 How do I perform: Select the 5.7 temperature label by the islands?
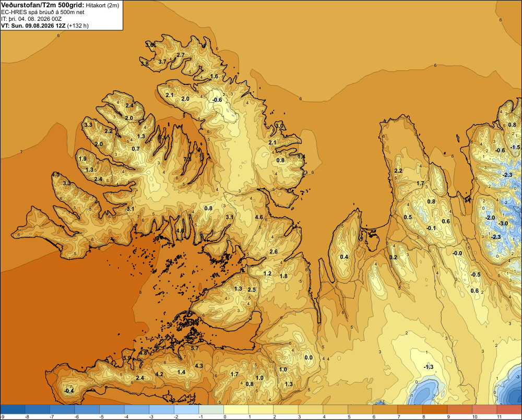click(x=194, y=349)
